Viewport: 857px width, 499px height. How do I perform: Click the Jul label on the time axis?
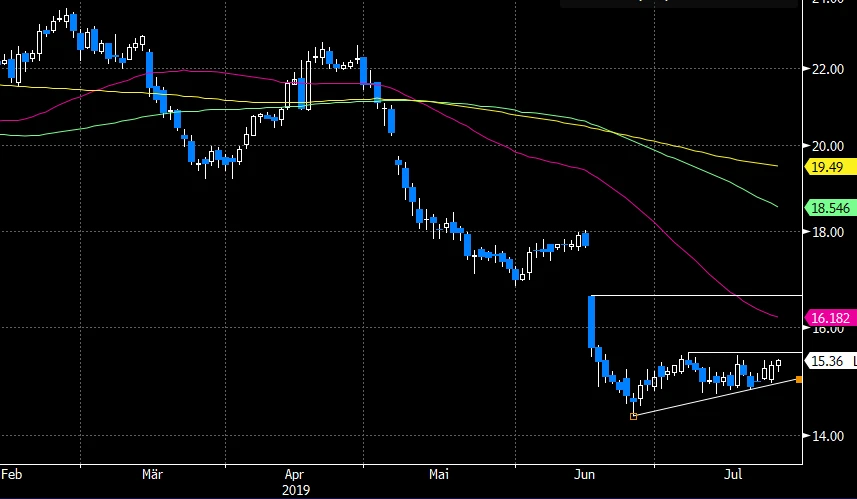pyautogui.click(x=732, y=472)
